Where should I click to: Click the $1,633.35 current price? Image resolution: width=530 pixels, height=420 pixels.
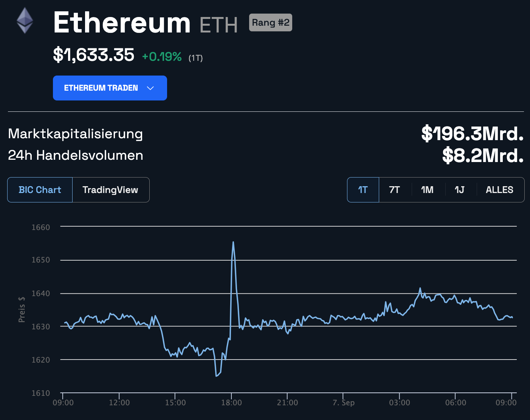[x=93, y=55]
